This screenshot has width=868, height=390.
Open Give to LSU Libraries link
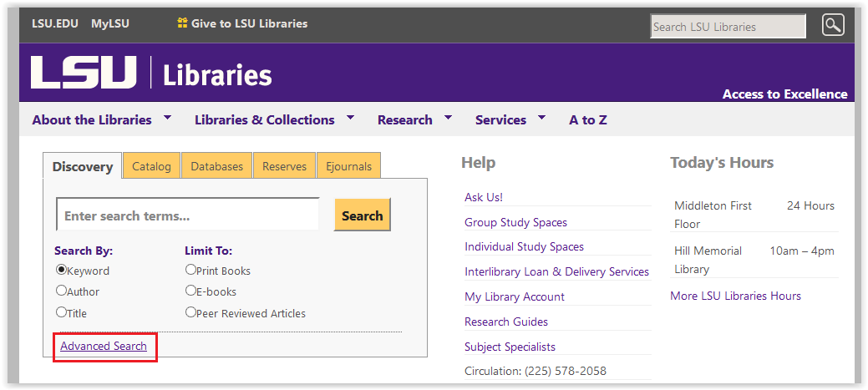249,23
